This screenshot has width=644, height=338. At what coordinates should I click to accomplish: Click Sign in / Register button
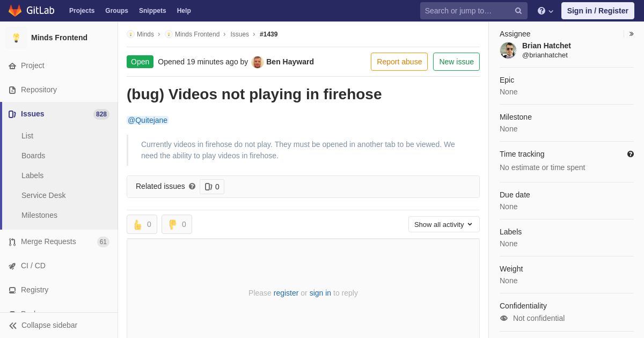pyautogui.click(x=597, y=11)
